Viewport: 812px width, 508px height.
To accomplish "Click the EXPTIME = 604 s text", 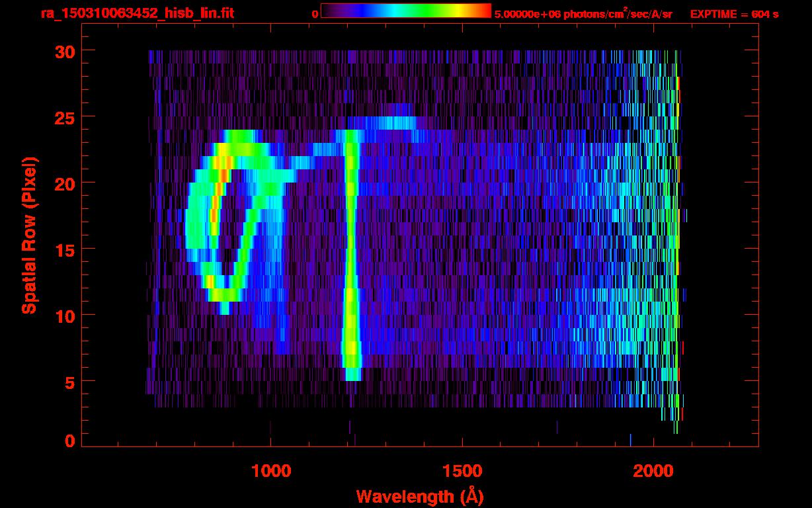I will [x=734, y=13].
